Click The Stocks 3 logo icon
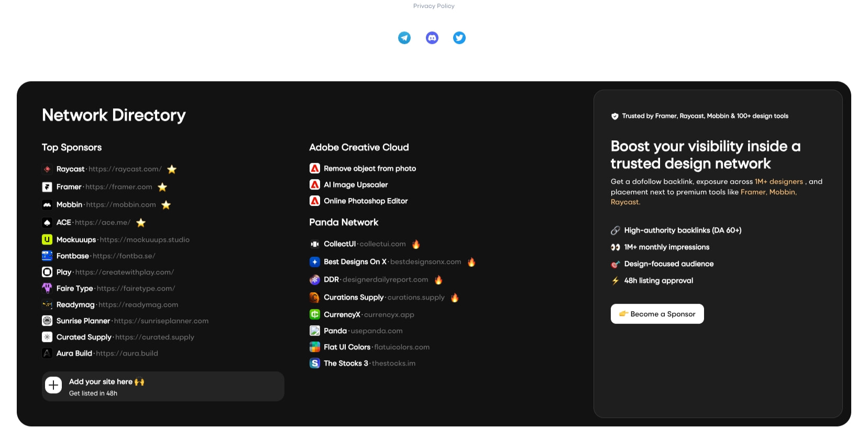 tap(315, 363)
